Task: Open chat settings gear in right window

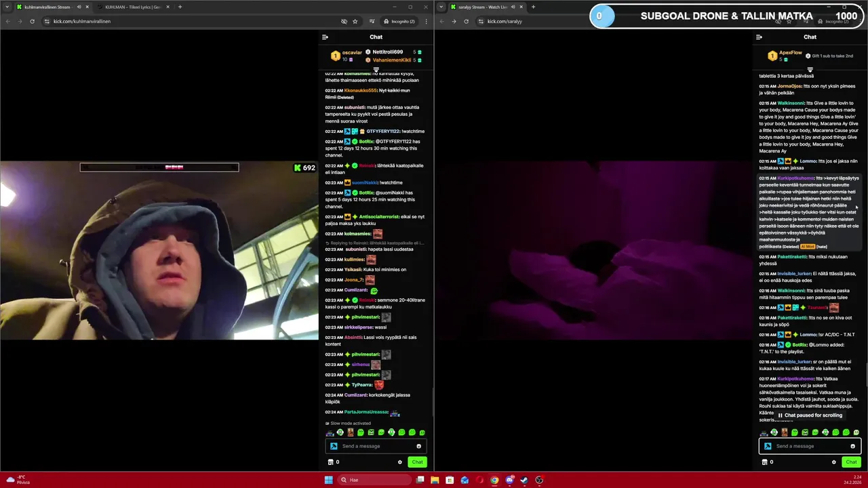Action: point(833,462)
